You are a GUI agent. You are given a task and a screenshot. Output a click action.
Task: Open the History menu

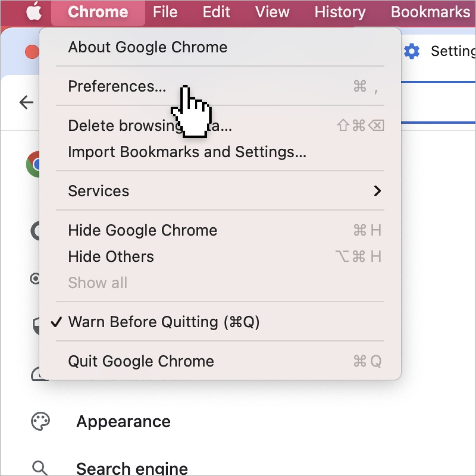340,12
